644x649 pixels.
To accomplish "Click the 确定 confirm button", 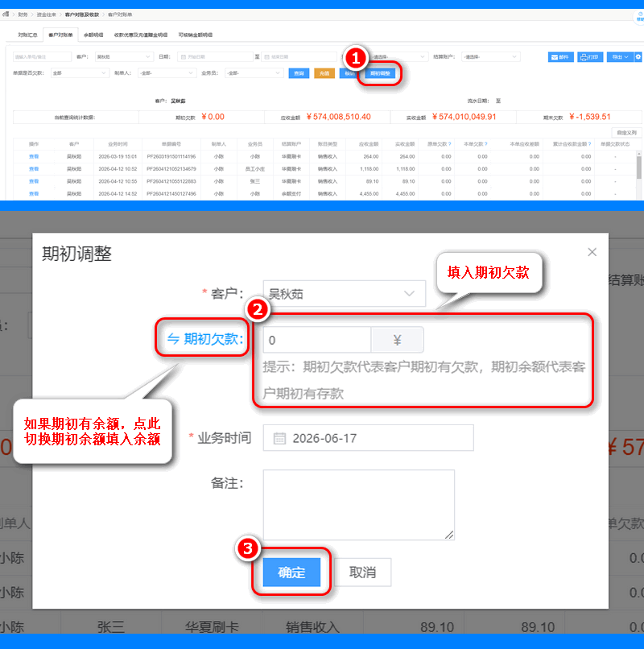I will click(291, 572).
